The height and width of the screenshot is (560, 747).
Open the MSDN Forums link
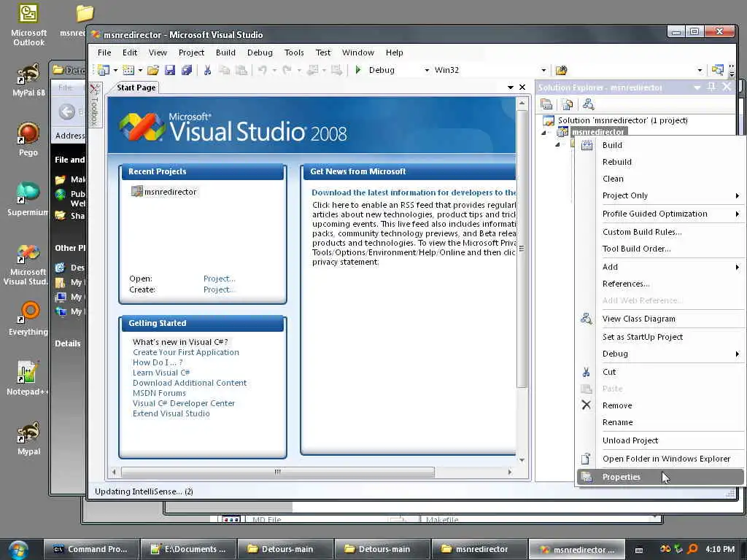[159, 393]
